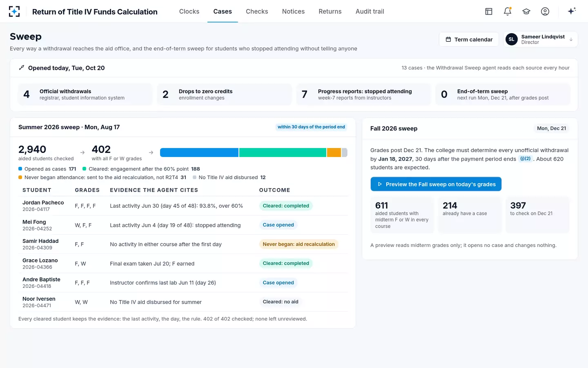Open the Term calendar
The image size is (588, 368).
pos(469,39)
